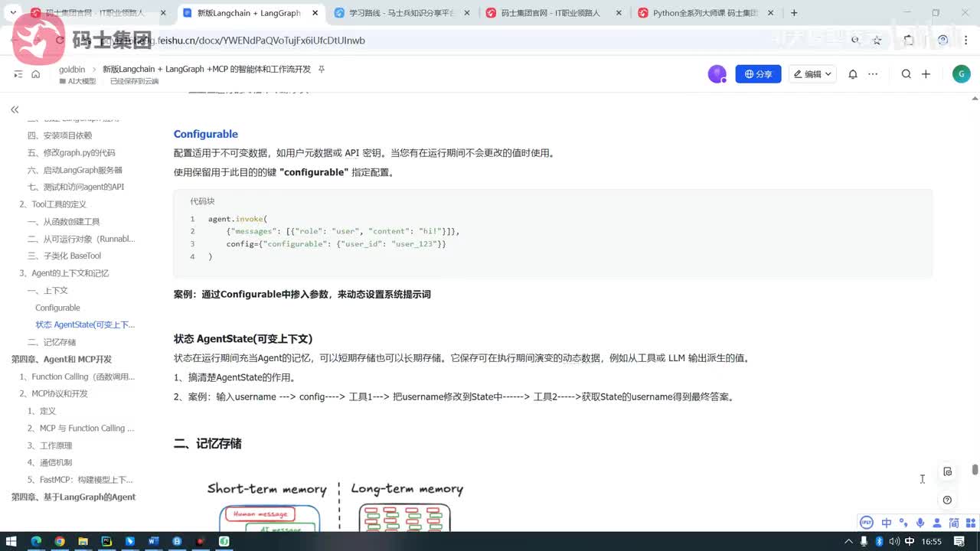The height and width of the screenshot is (551, 980).
Task: Go to 四、安装项目依赖 in outline
Action: pos(60,135)
